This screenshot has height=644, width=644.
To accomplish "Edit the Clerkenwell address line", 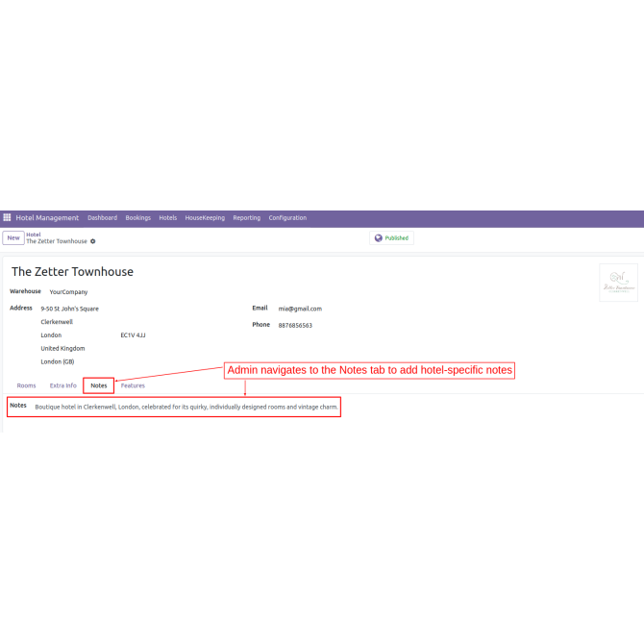I will 57,322.
